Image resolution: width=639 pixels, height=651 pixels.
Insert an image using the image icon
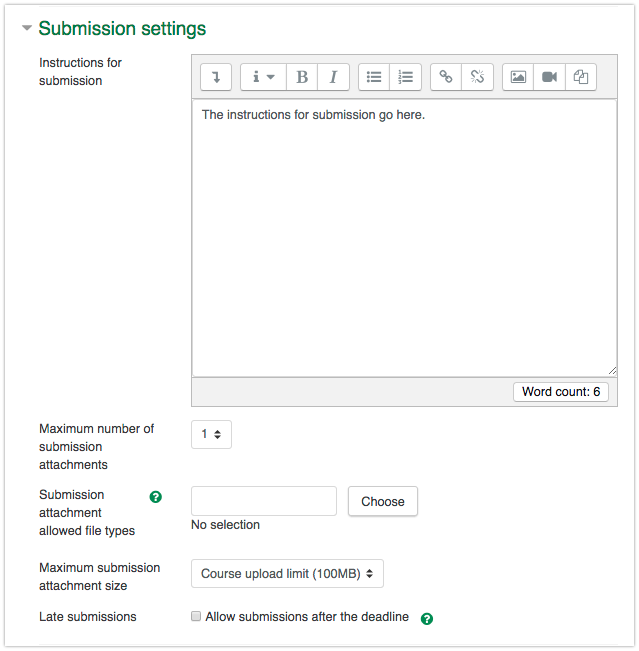coord(518,77)
